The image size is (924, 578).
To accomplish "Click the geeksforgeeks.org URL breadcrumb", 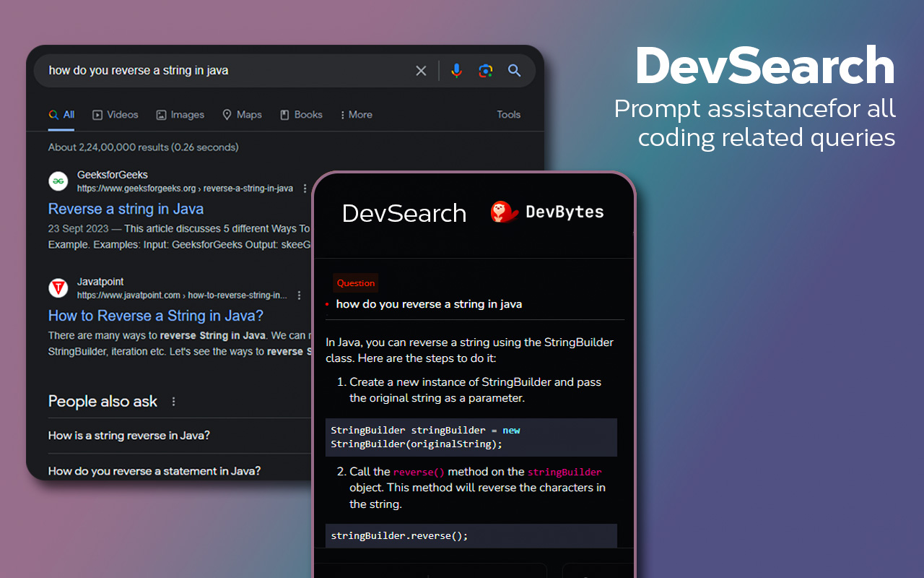I will click(185, 189).
